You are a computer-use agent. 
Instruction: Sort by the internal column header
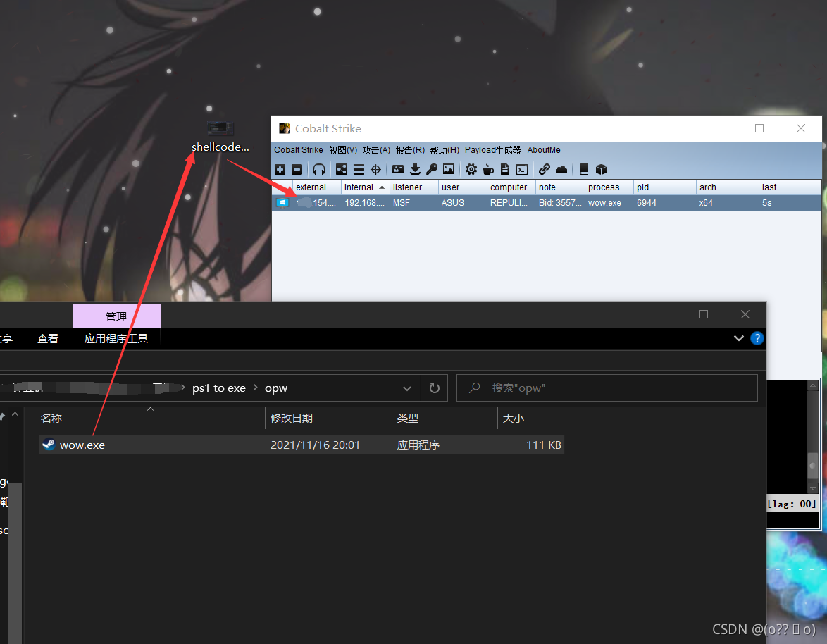click(x=365, y=187)
